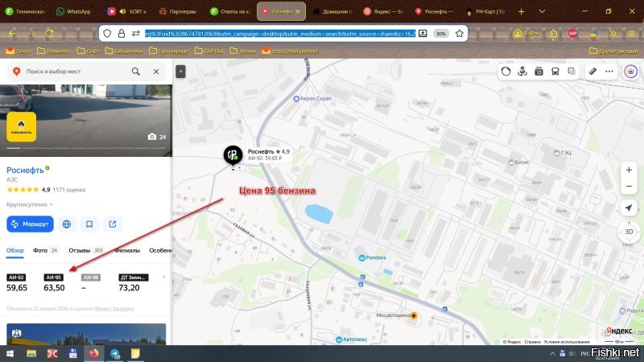Zoom out the map
Image resolution: width=644 pixels, height=362 pixels.
click(x=629, y=187)
